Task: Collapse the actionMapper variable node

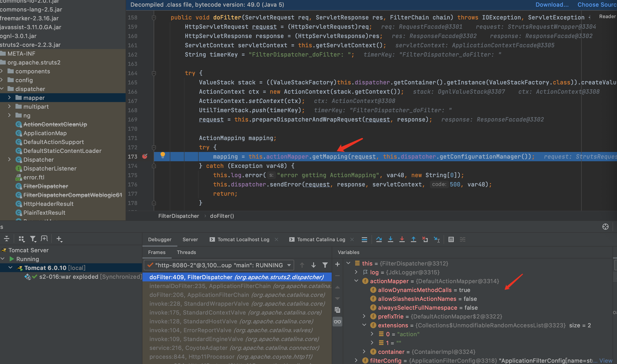Action: 356,281
